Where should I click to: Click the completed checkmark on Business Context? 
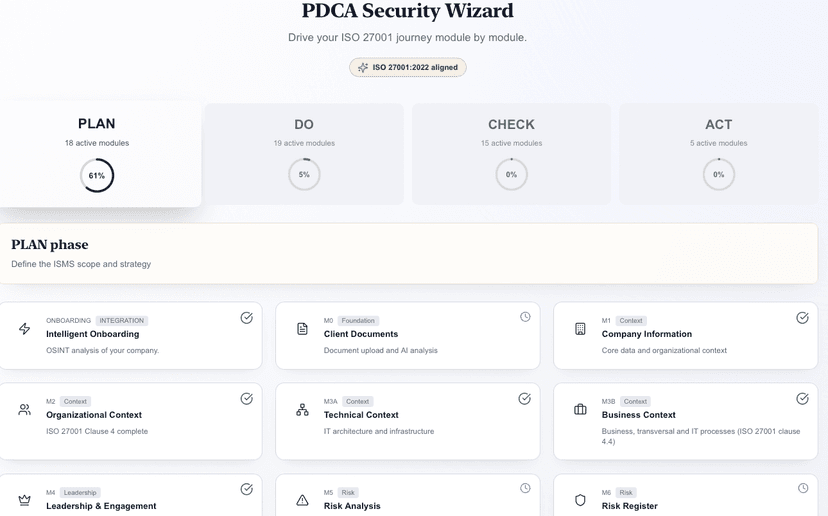pos(802,398)
